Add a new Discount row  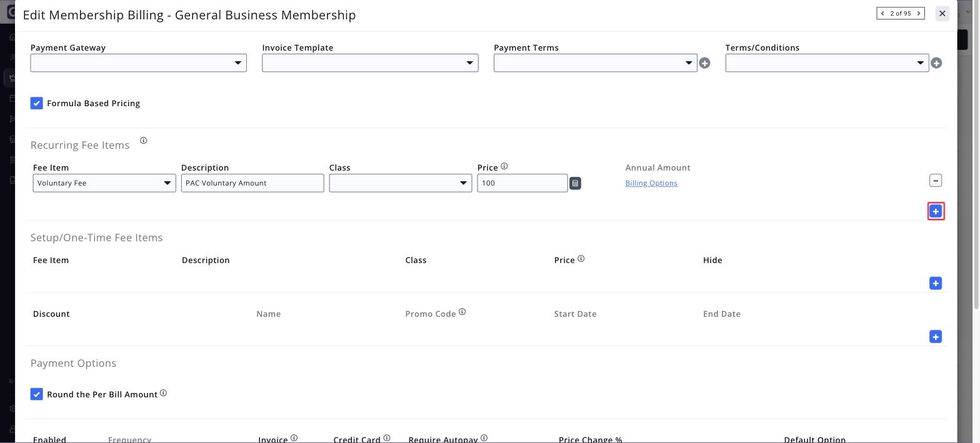(936, 337)
